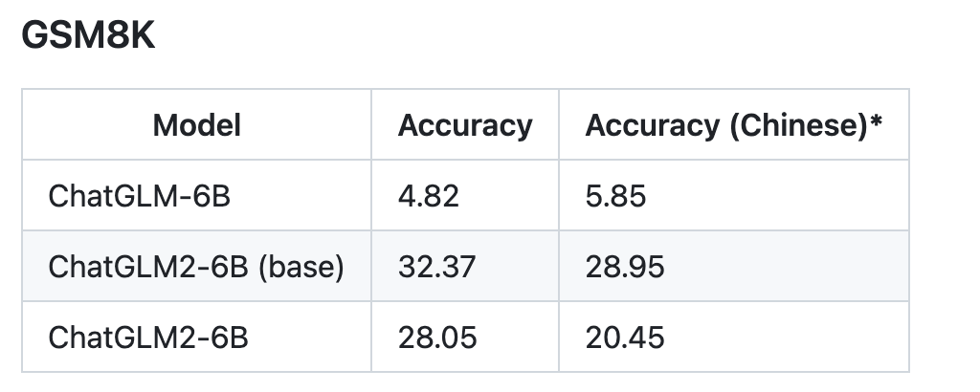The width and height of the screenshot is (980, 392).
Task: Click the GSM8K heading
Action: pyautogui.click(x=88, y=35)
